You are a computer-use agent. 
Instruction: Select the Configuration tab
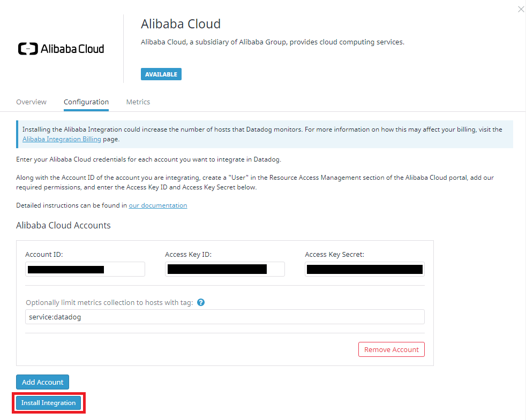[86, 102]
